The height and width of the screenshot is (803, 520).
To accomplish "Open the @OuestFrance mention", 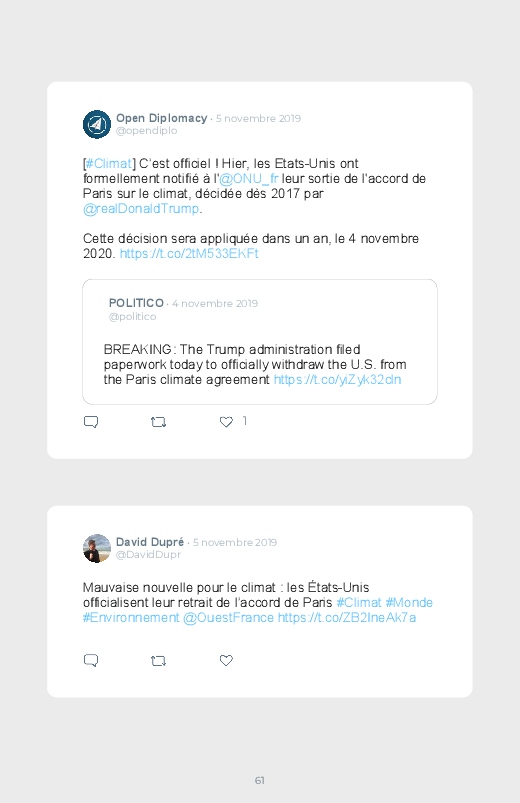I will (228, 618).
